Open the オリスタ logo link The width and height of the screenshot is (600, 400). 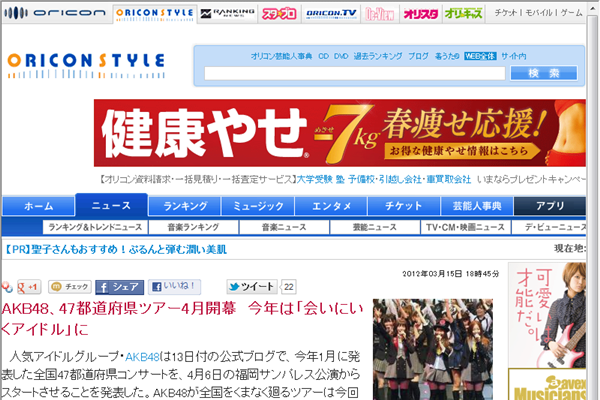click(x=421, y=14)
